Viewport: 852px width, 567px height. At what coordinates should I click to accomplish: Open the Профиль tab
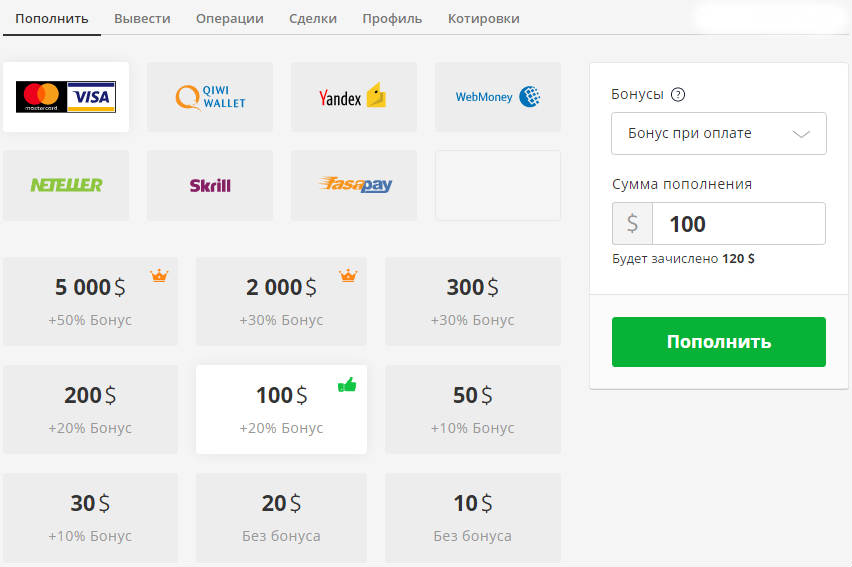coord(392,19)
